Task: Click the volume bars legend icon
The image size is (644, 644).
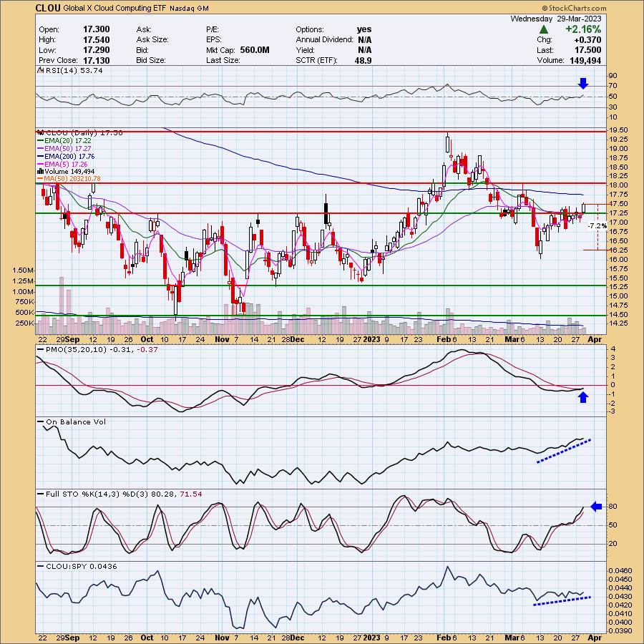Action: 41,171
